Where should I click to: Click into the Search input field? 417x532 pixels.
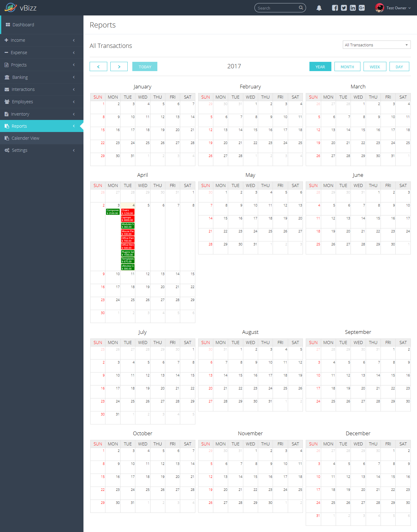click(277, 8)
